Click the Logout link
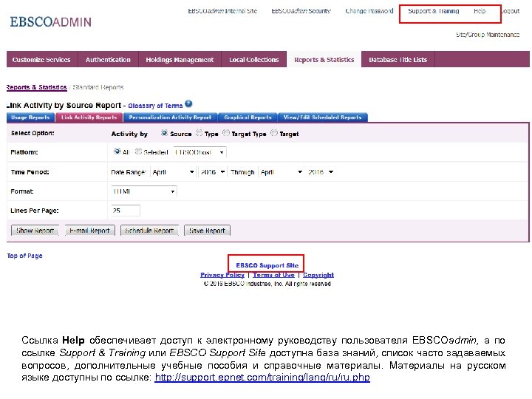Image resolution: width=532 pixels, height=399 pixels. pos(510,11)
